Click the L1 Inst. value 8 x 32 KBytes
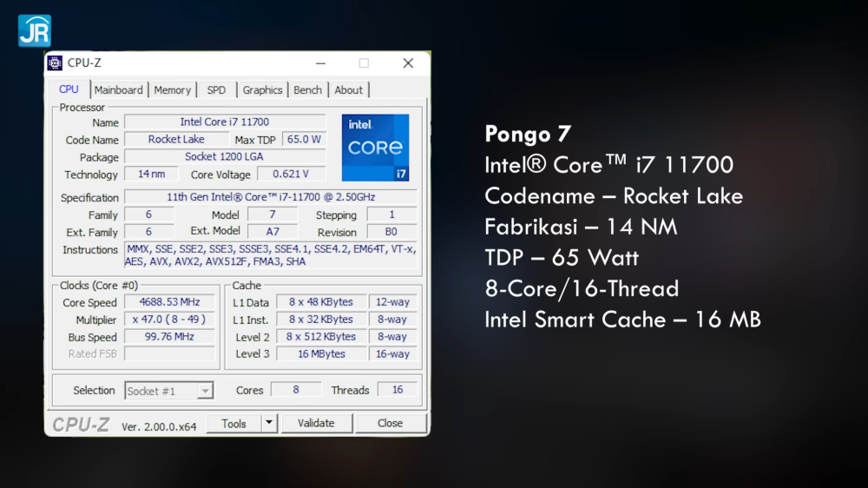This screenshot has width=868, height=488. click(321, 319)
